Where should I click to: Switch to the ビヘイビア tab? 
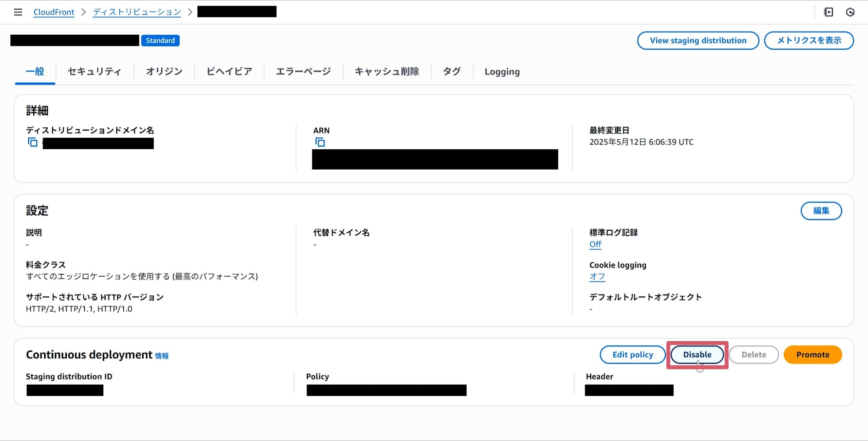tap(229, 72)
